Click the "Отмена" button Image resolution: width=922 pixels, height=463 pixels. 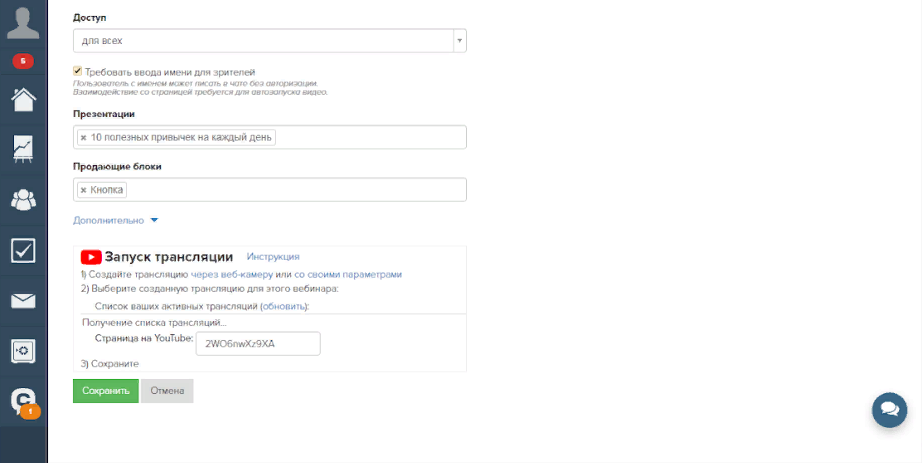(167, 391)
